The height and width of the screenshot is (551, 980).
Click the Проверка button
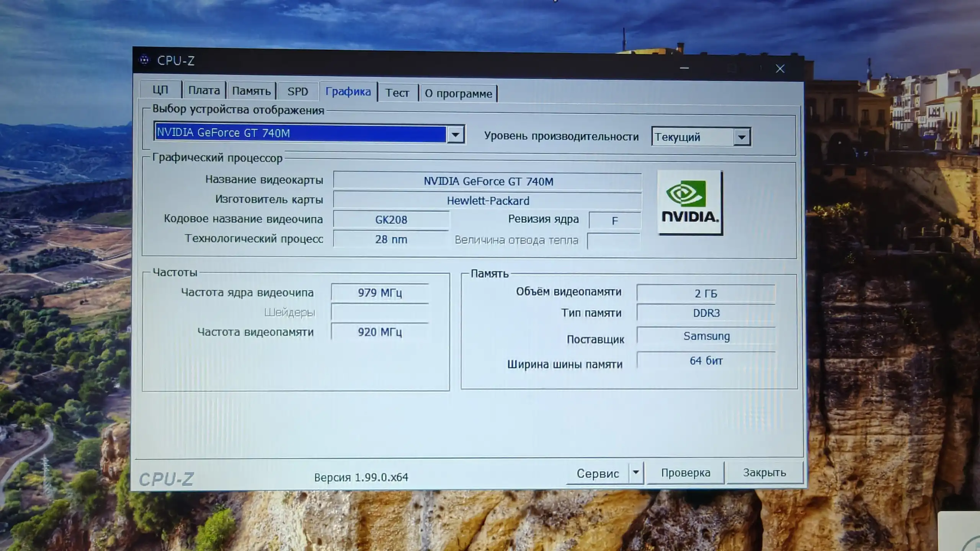(686, 473)
